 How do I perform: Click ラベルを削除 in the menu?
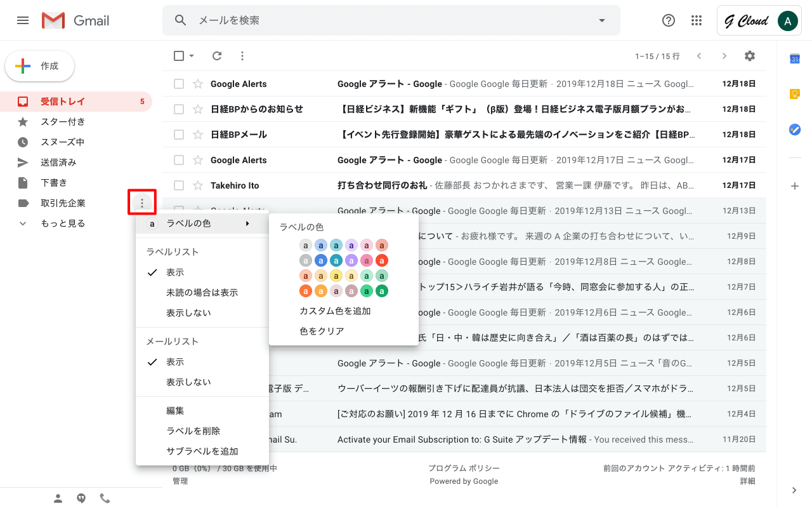click(x=202, y=431)
